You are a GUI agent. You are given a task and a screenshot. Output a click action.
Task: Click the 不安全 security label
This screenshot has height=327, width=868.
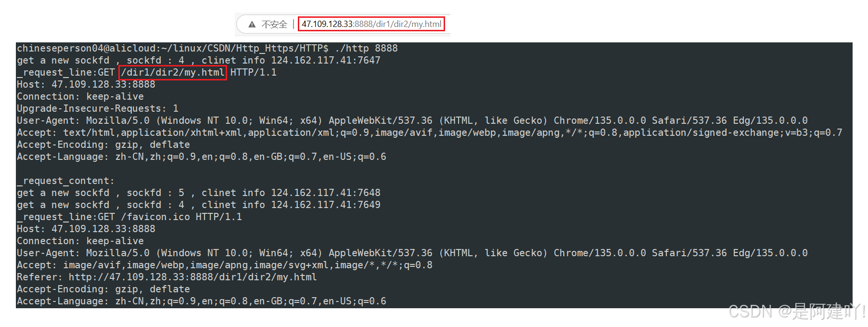[x=274, y=24]
